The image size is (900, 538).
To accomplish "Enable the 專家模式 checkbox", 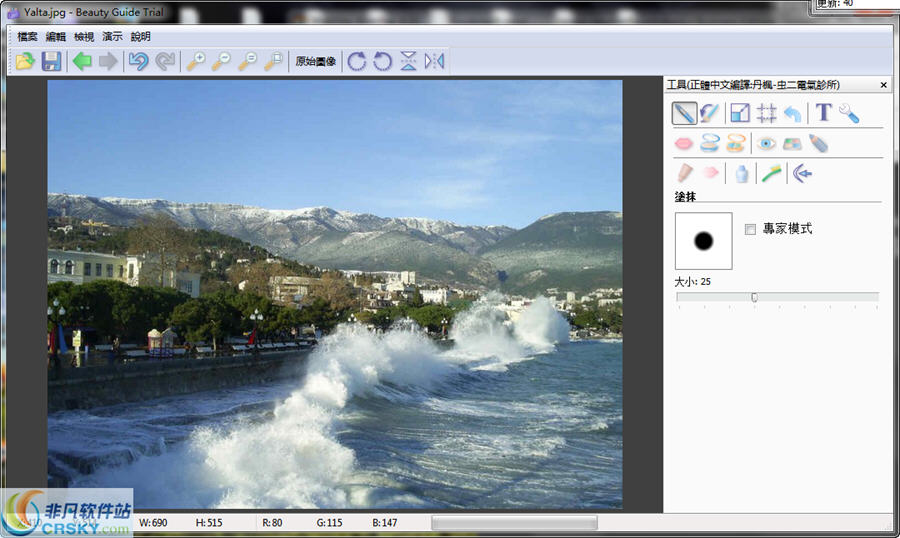I will (751, 229).
